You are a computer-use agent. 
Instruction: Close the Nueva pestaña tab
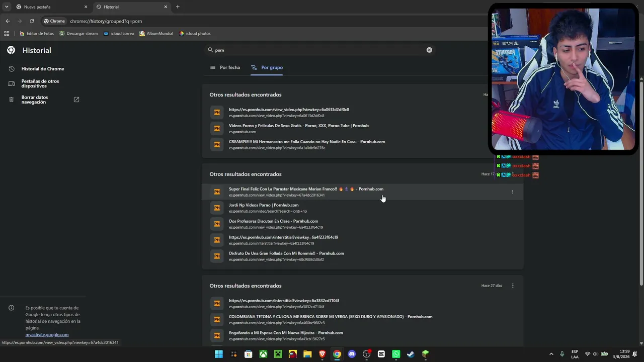86,7
